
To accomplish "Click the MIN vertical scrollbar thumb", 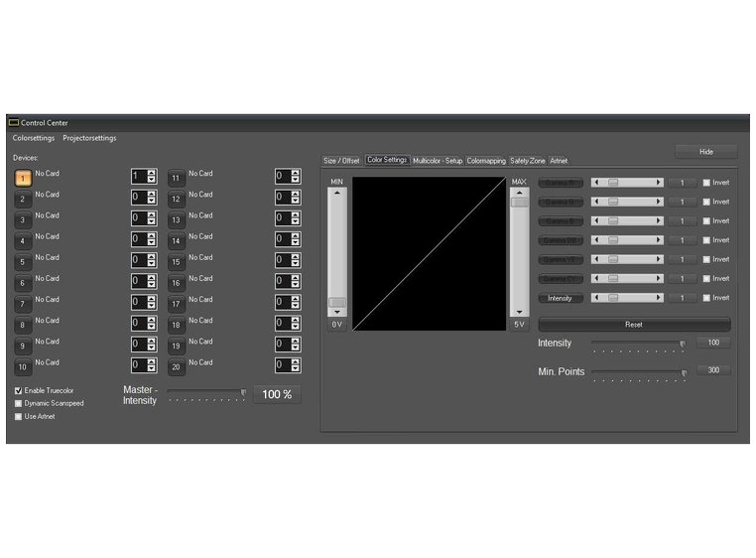I will 337,302.
